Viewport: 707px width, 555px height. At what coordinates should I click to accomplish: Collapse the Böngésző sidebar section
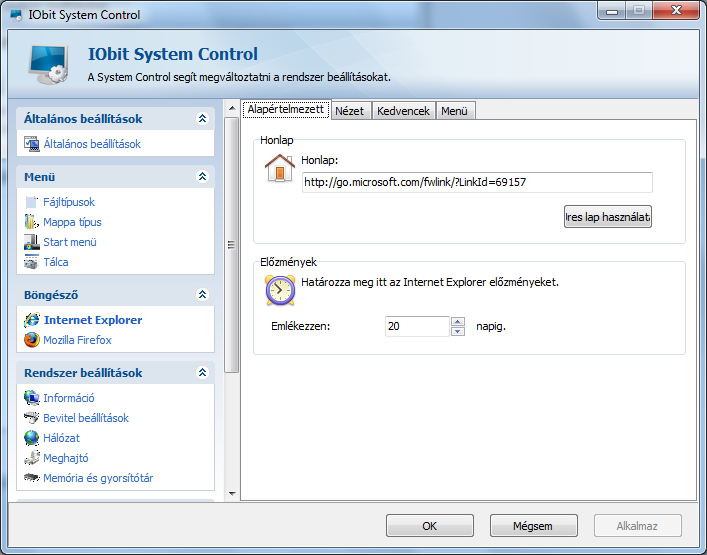click(x=202, y=294)
